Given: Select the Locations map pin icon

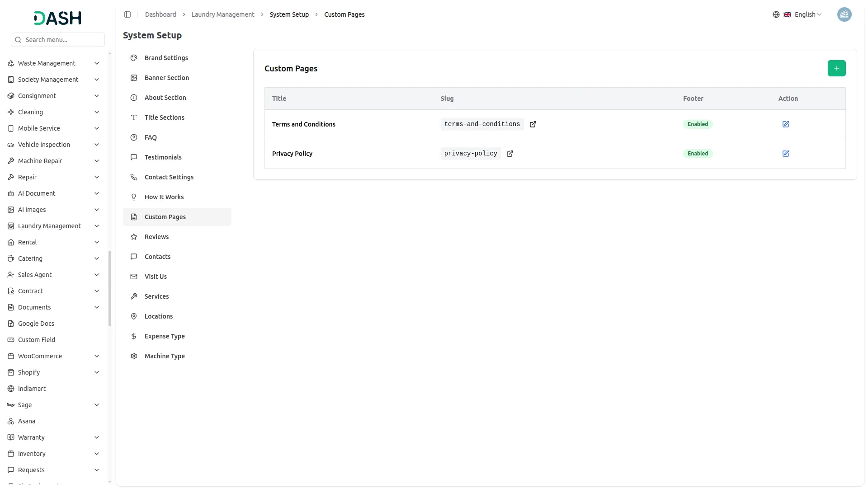Looking at the screenshot, I should click(133, 316).
